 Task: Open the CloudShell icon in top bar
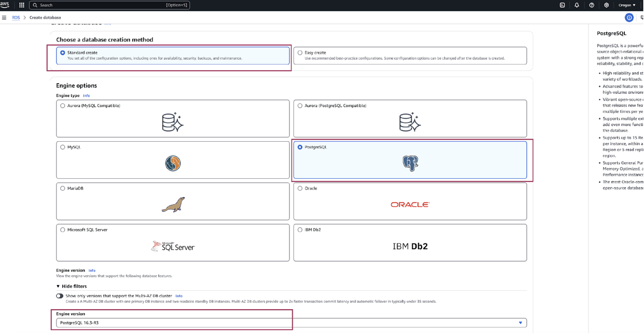[x=562, y=5]
